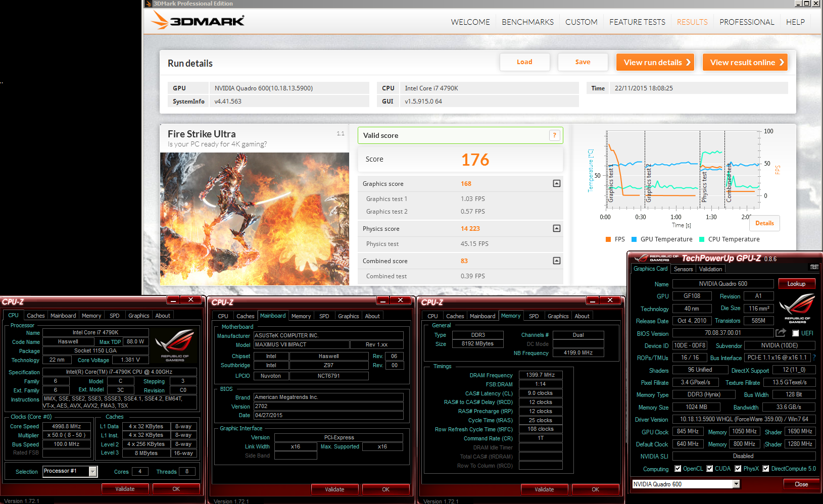This screenshot has width=823, height=504.
Task: Open the Processor #1 selection dropdown
Action: tap(93, 471)
